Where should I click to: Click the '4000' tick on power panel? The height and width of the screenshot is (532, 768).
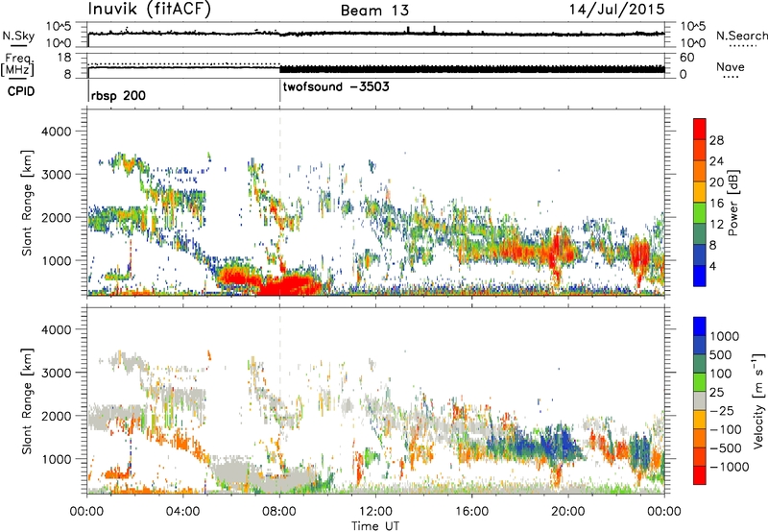coord(57,132)
